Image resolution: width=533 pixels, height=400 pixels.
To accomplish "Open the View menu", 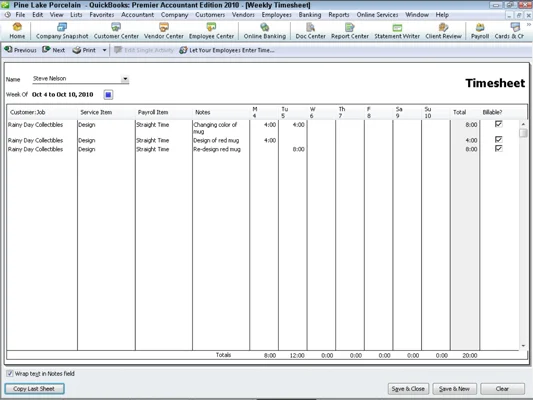I will pos(56,15).
